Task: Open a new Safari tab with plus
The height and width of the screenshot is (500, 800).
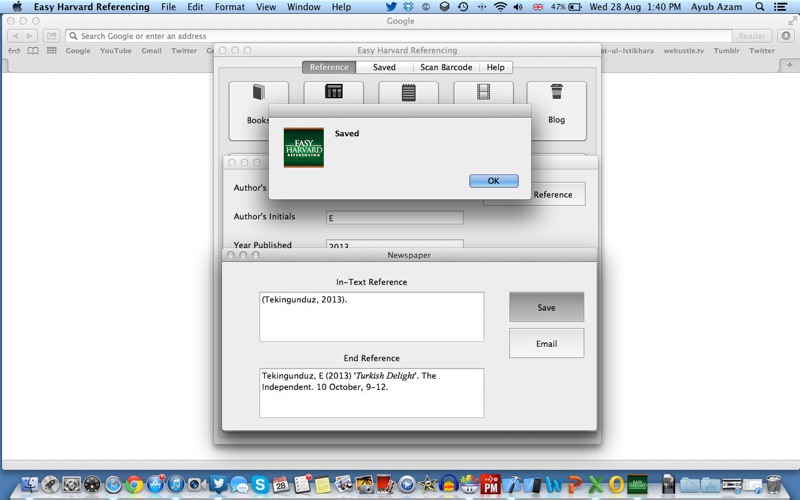Action: tap(789, 65)
